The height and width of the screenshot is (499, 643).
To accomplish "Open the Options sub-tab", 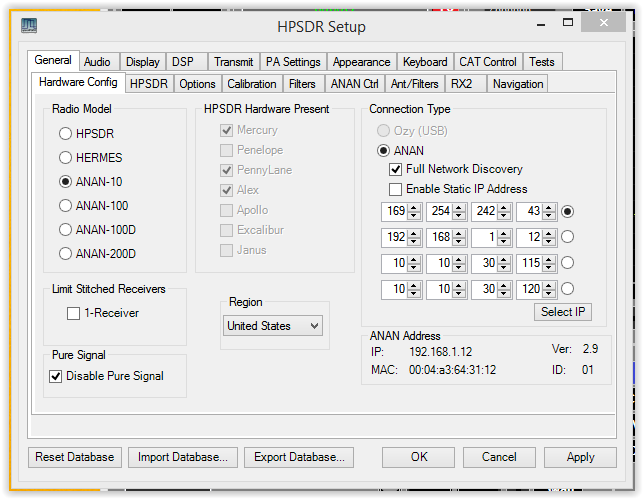I will point(197,84).
